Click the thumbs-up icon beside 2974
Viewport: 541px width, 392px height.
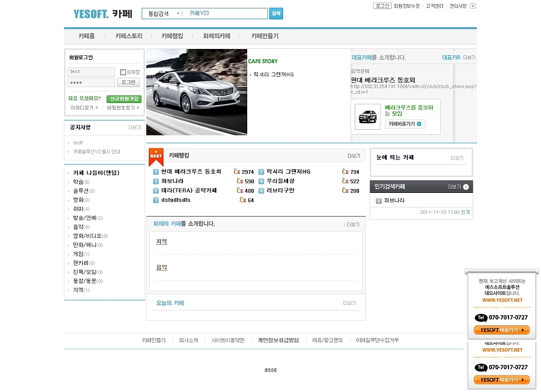237,171
